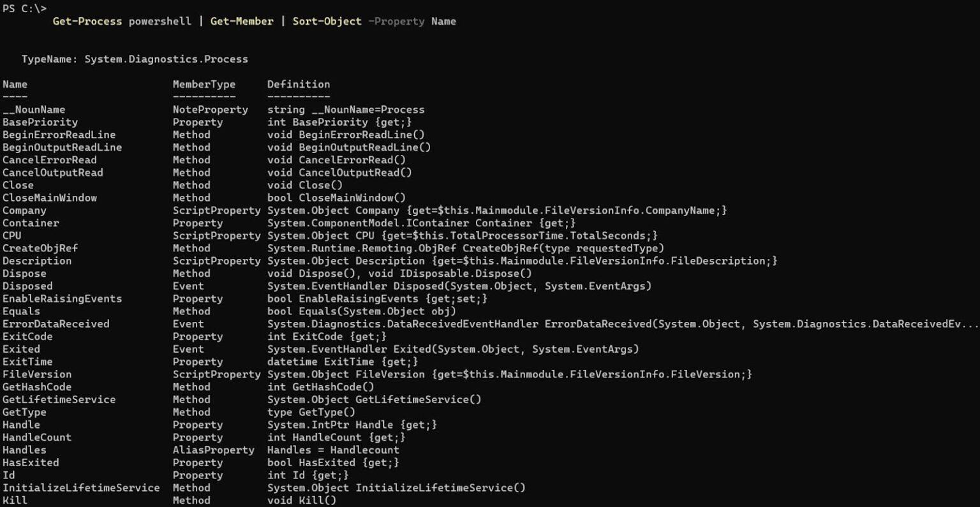The image size is (980, 507).
Task: Click the CloseMainWindow member name
Action: [49, 198]
